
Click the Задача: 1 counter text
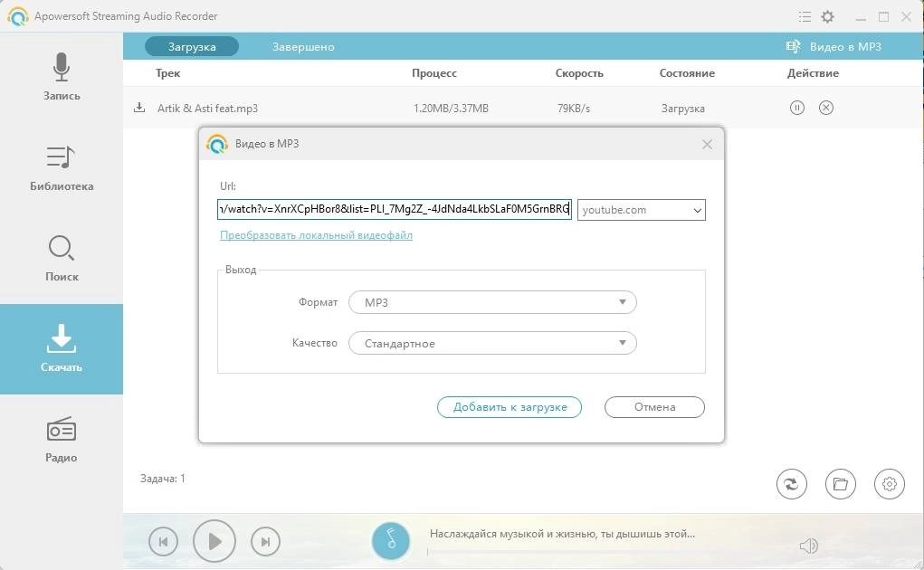(163, 478)
